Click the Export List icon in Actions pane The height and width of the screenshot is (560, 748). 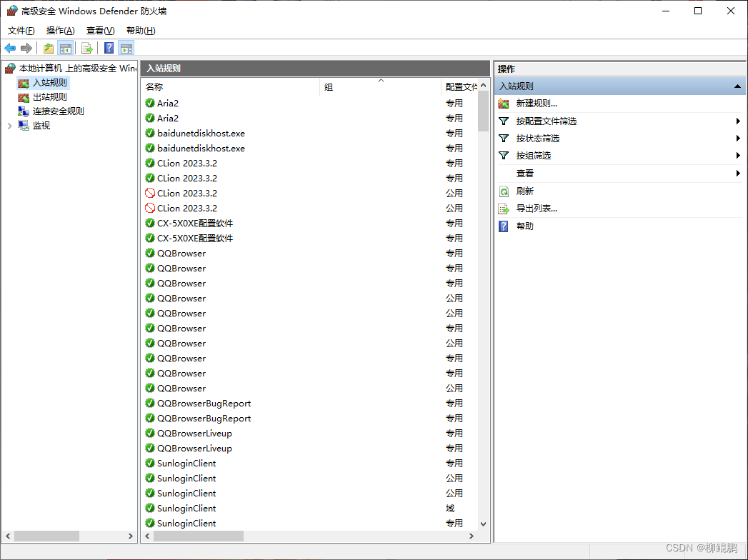click(504, 209)
